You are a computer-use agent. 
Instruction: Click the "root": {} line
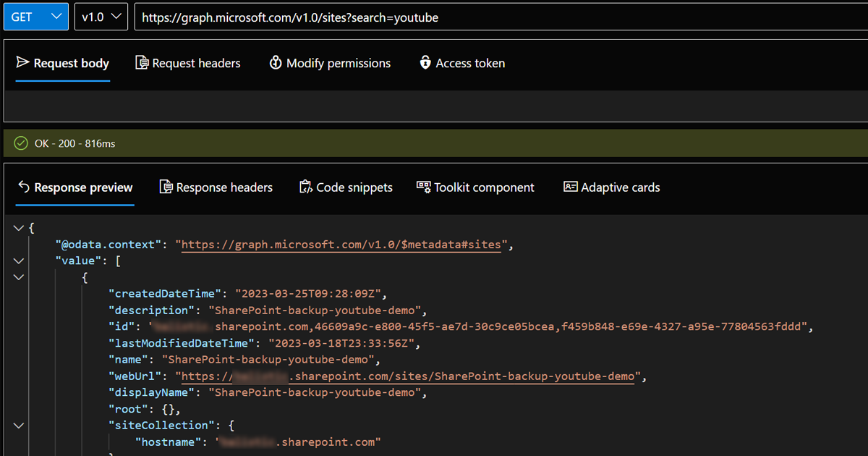pyautogui.click(x=144, y=409)
